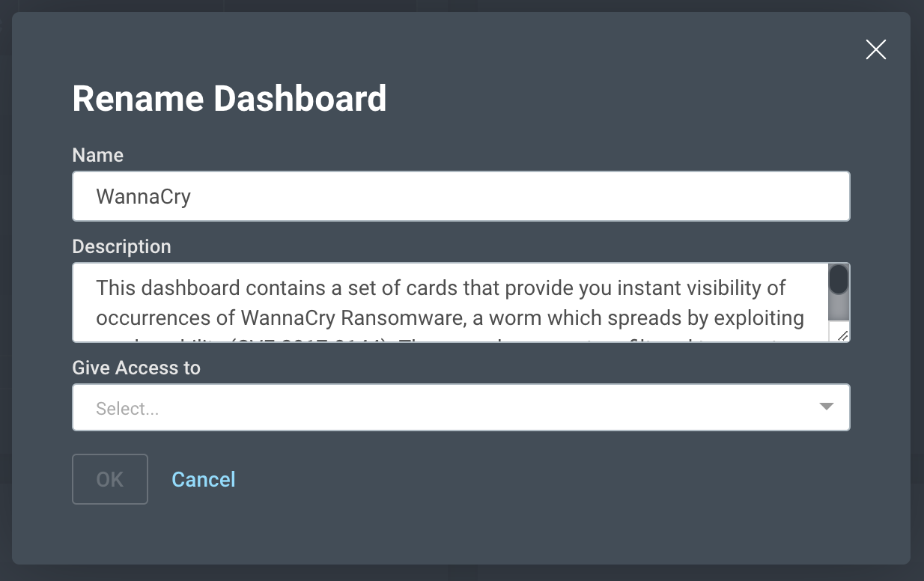924x581 pixels.
Task: Click the Description field label
Action: pyautogui.click(x=121, y=246)
